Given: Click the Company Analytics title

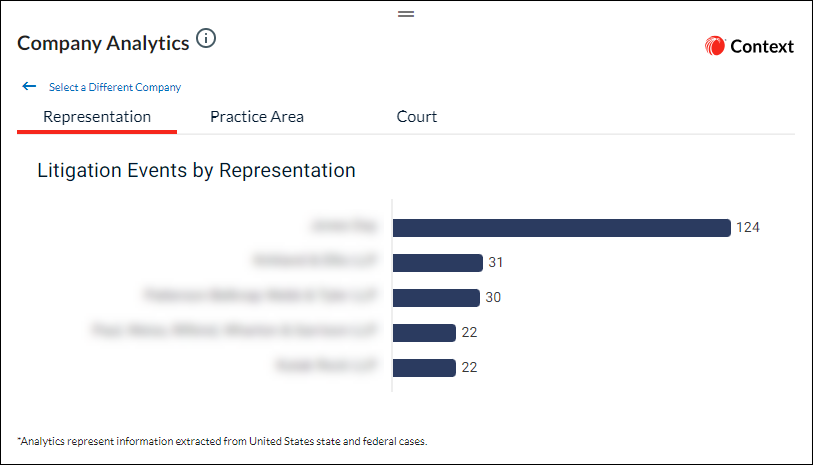Looking at the screenshot, I should click(103, 44).
